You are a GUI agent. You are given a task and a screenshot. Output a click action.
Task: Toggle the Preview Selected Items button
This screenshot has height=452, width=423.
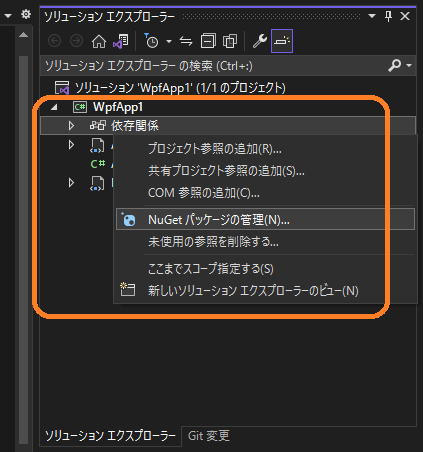pyautogui.click(x=282, y=41)
